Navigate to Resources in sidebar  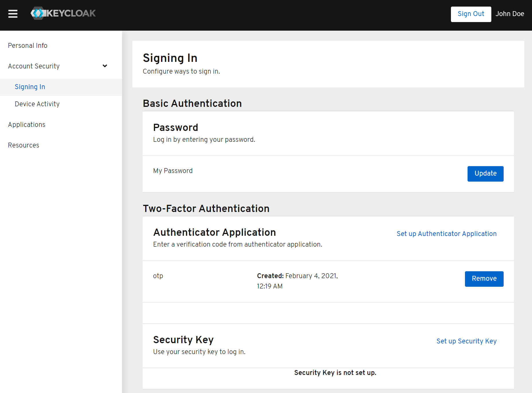[23, 145]
